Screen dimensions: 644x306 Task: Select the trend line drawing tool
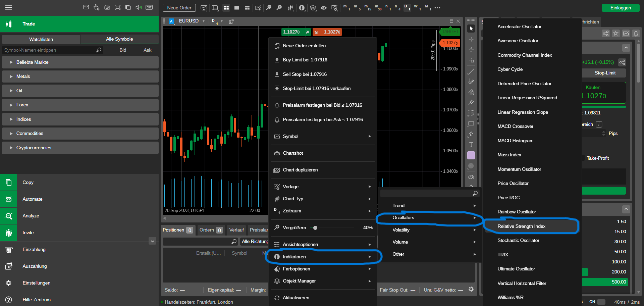(x=471, y=71)
